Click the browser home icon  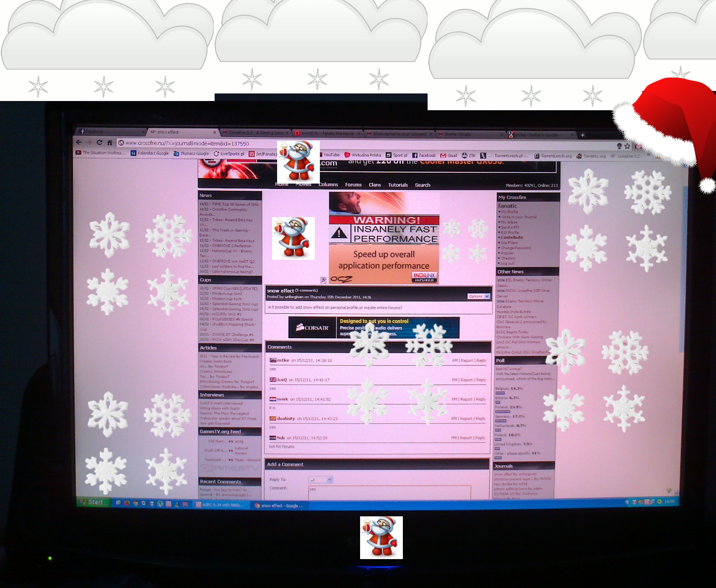pos(109,142)
